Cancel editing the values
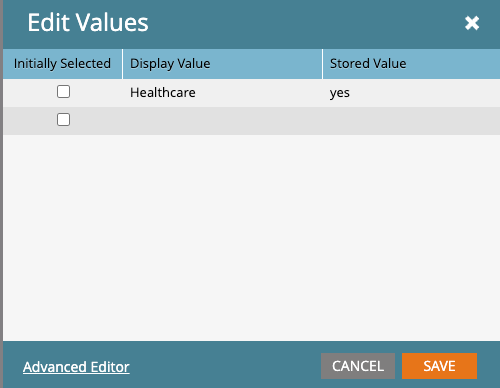This screenshot has width=500, height=388. tap(358, 366)
